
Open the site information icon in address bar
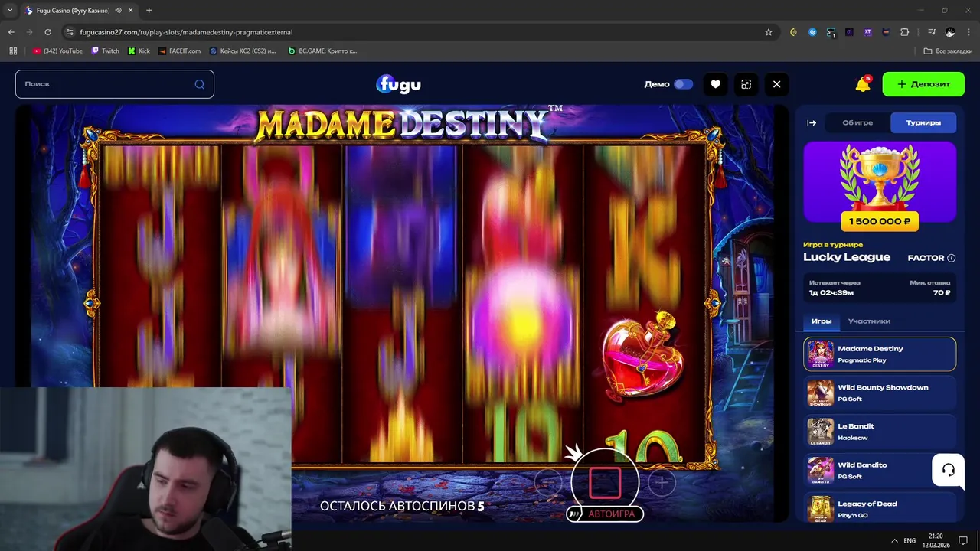pos(70,32)
